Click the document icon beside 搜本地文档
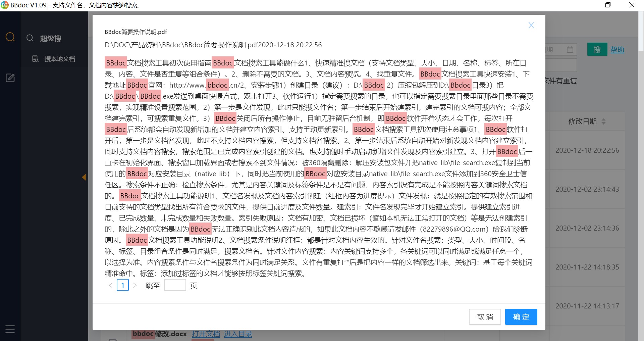 coord(35,59)
